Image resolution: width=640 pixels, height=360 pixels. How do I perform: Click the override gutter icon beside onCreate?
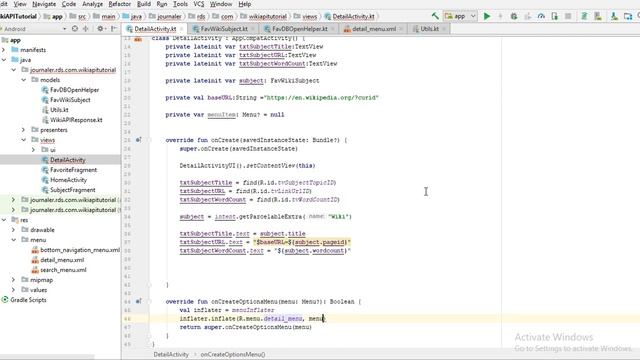[x=138, y=140]
